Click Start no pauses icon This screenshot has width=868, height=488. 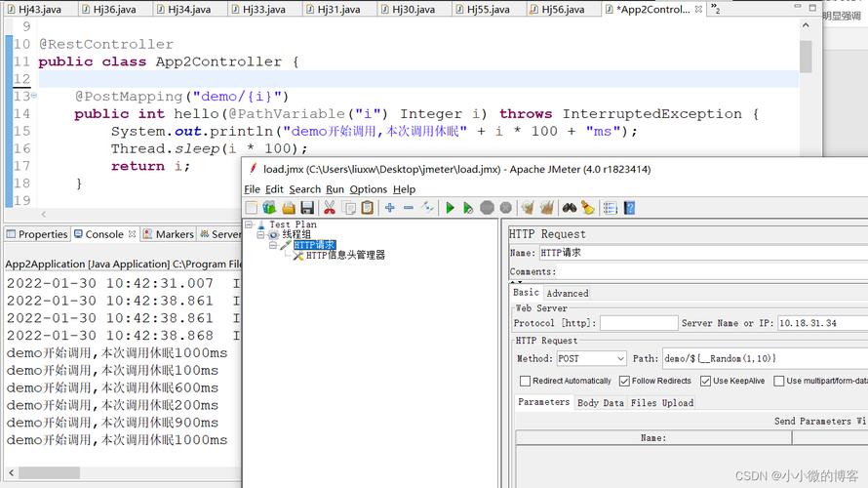(468, 208)
